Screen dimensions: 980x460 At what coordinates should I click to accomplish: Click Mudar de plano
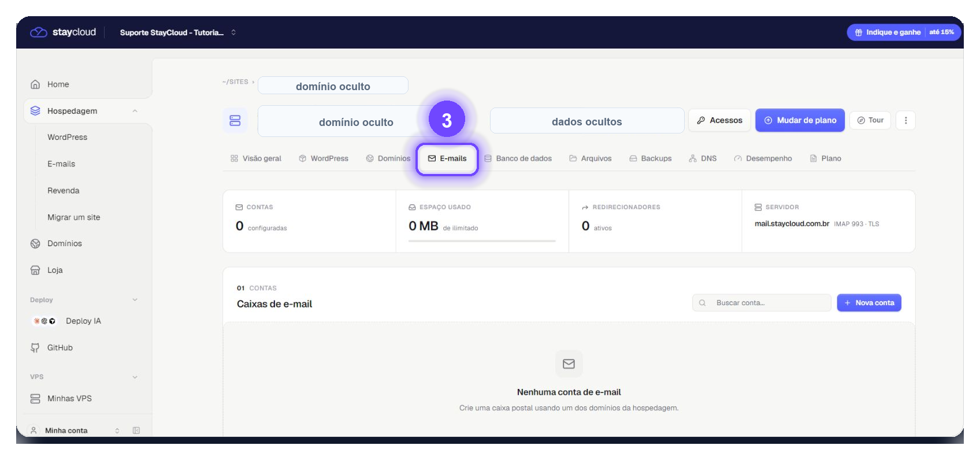point(800,120)
